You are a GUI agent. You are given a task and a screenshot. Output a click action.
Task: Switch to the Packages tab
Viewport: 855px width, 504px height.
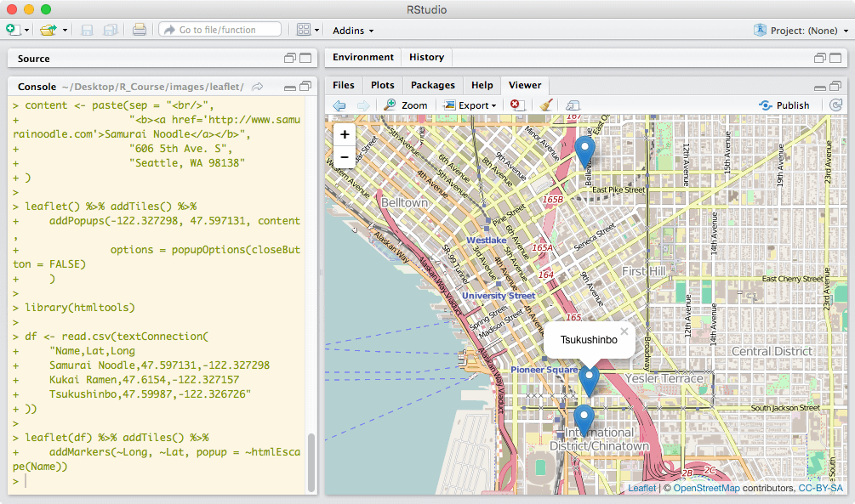coord(432,85)
